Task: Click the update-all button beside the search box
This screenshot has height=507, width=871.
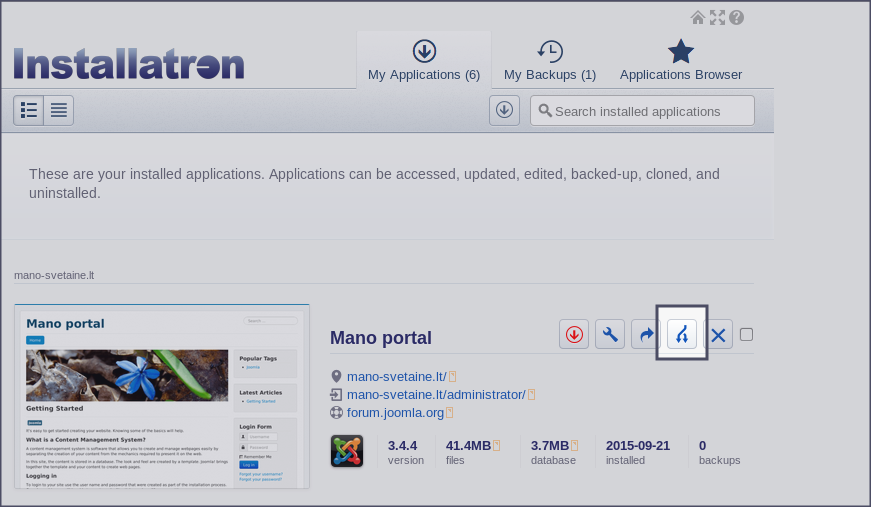Action: 504,110
